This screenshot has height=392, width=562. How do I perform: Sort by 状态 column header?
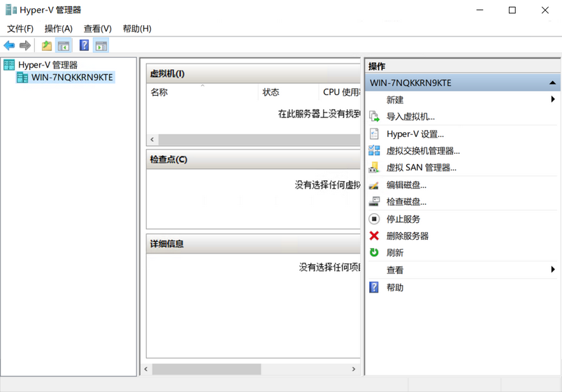[288, 92]
